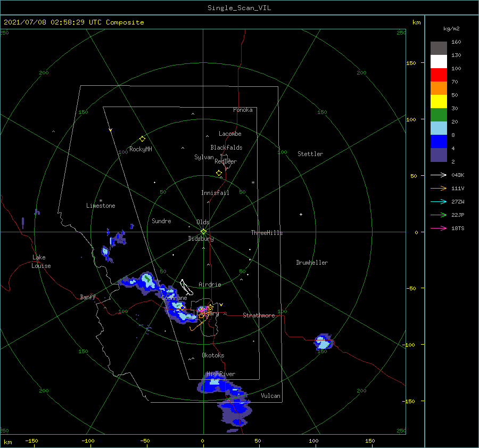Image resolution: width=479 pixels, height=448 pixels.
Task: Click the orange 50-70 legend swatch
Action: [x=439, y=88]
